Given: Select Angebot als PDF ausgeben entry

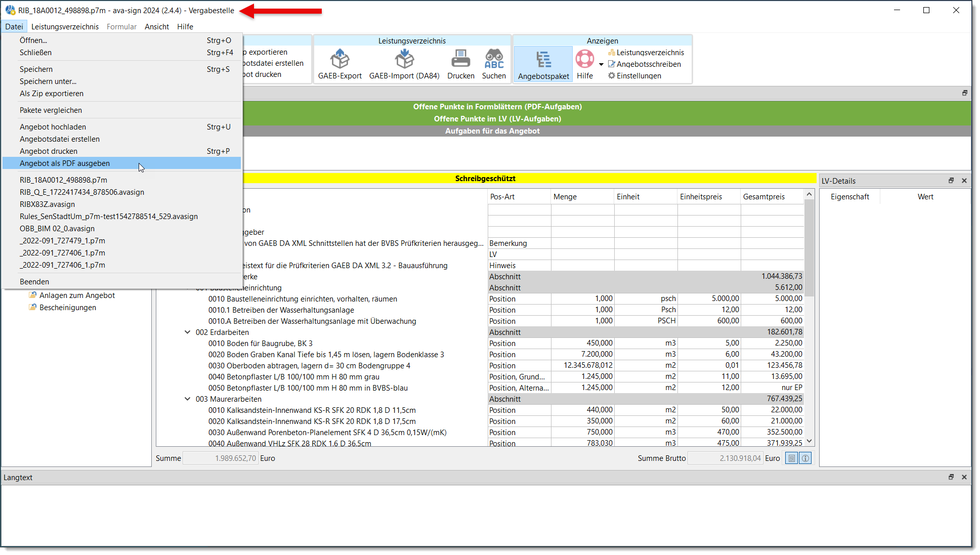Looking at the screenshot, I should (x=121, y=163).
